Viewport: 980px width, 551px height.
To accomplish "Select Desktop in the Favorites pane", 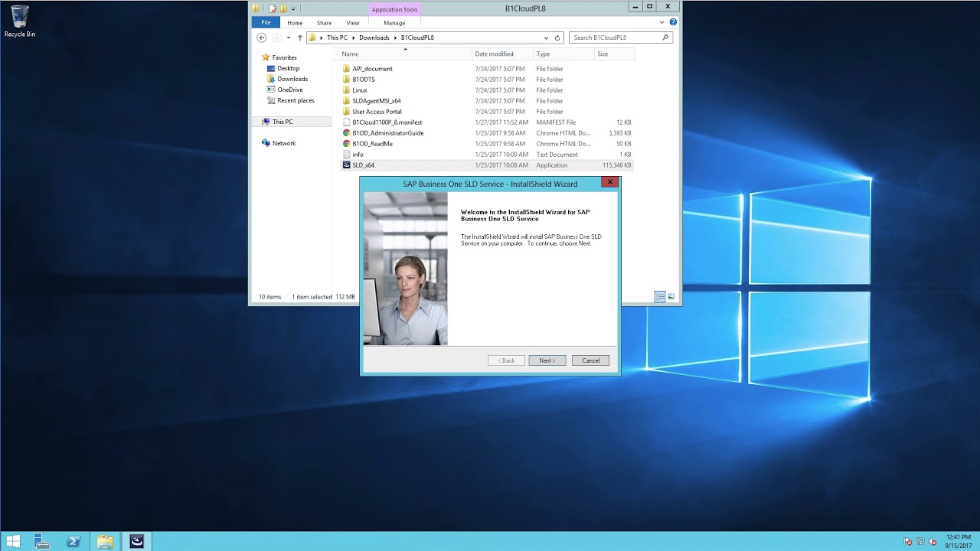I will click(288, 68).
